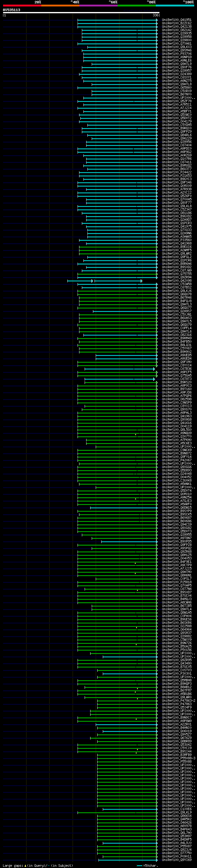The height and width of the screenshot is (868, 197).
Task: Click the white query sequence ruler bar
Action: point(81,12)
